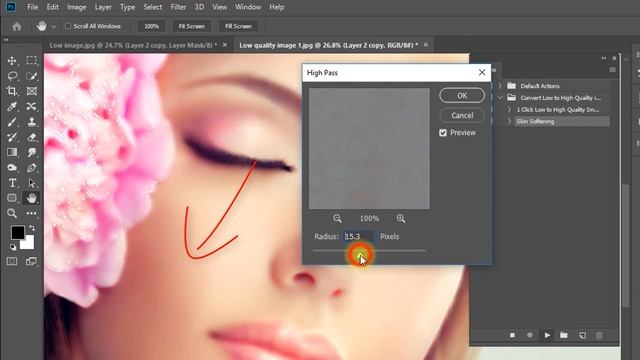640x360 pixels.
Task: Delete action with trash icon
Action: click(599, 335)
